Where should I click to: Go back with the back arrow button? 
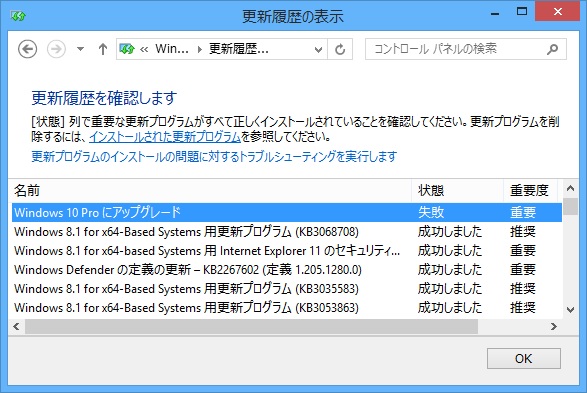pos(27,49)
